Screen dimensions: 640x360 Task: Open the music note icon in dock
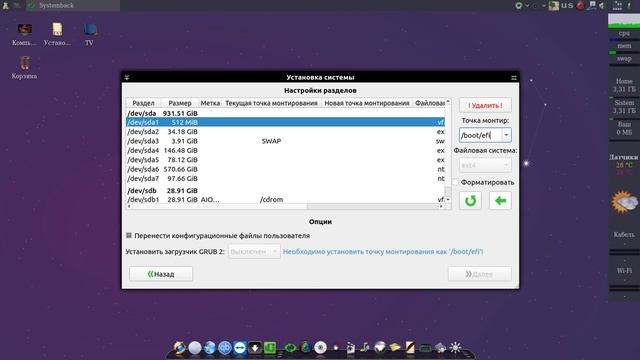click(364, 347)
